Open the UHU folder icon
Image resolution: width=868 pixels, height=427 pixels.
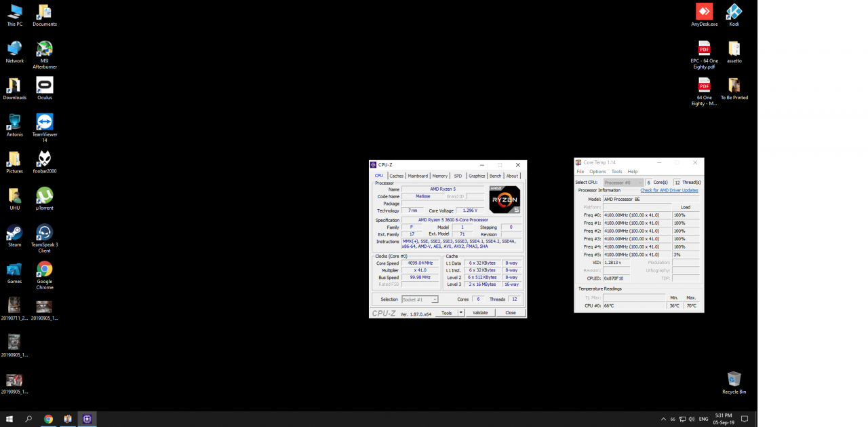[x=14, y=198]
